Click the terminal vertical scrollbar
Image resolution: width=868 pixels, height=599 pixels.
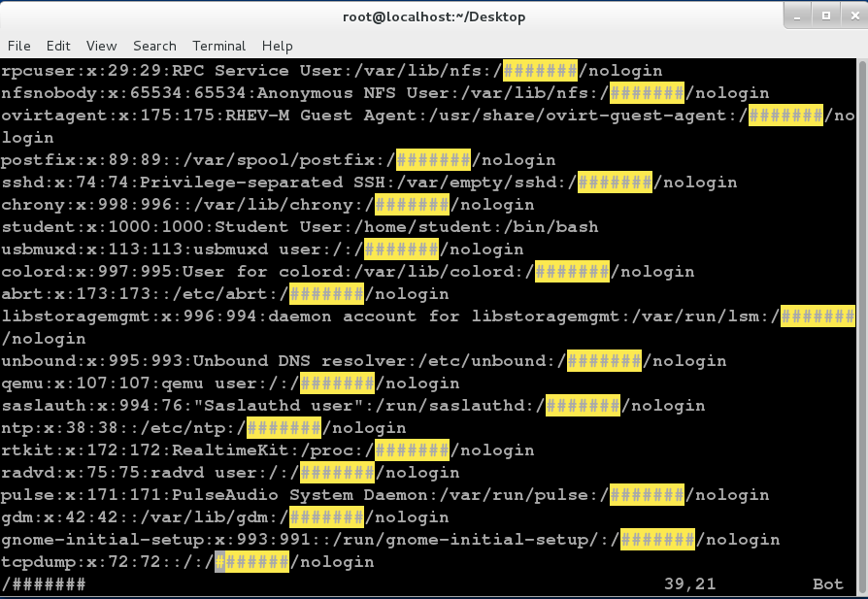[862, 326]
